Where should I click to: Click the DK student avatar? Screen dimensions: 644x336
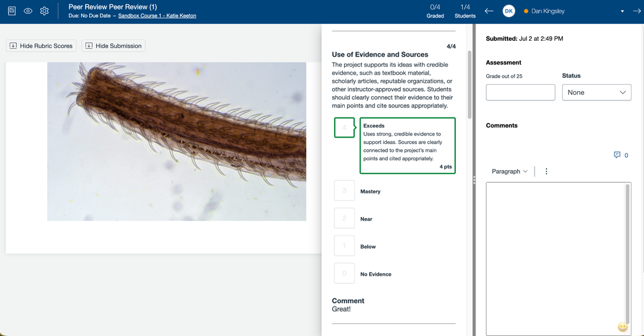[x=509, y=11]
